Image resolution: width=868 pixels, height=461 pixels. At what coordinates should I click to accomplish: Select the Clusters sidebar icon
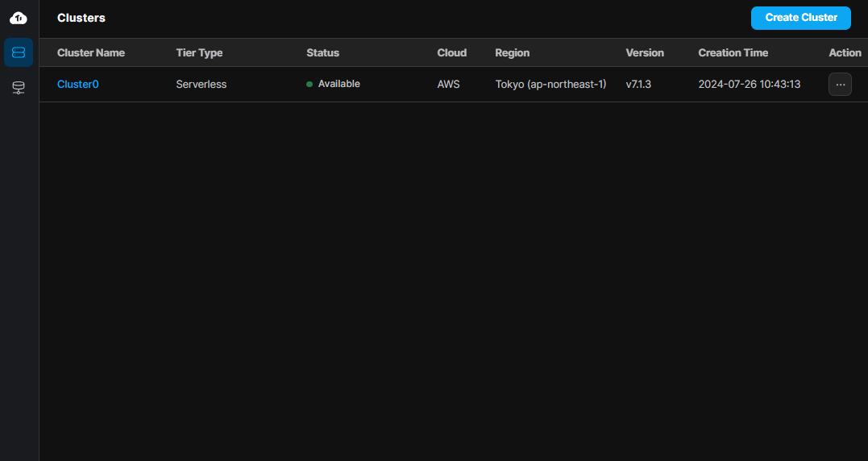pyautogui.click(x=19, y=52)
